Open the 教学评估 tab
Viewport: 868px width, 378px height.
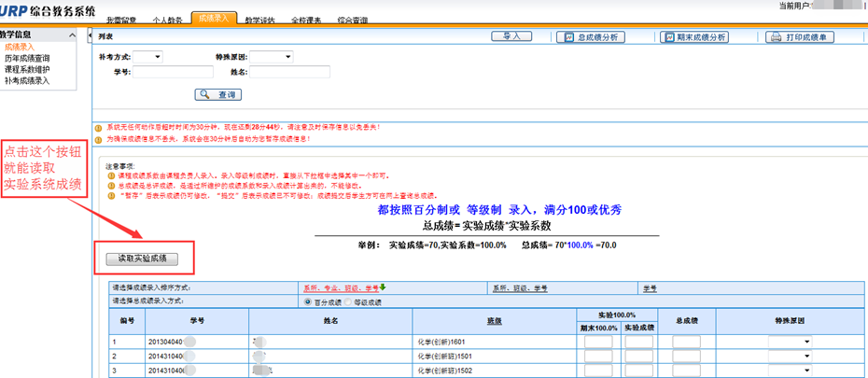click(259, 19)
